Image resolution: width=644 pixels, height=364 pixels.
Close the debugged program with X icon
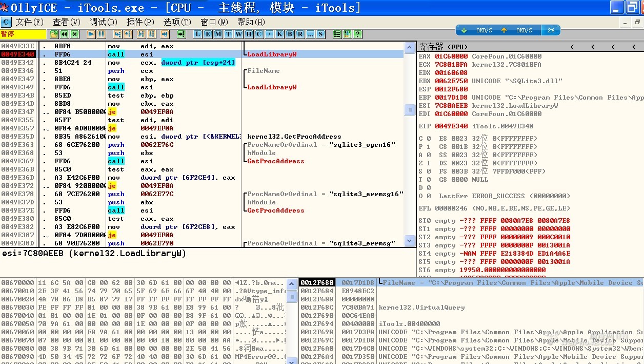click(x=75, y=34)
